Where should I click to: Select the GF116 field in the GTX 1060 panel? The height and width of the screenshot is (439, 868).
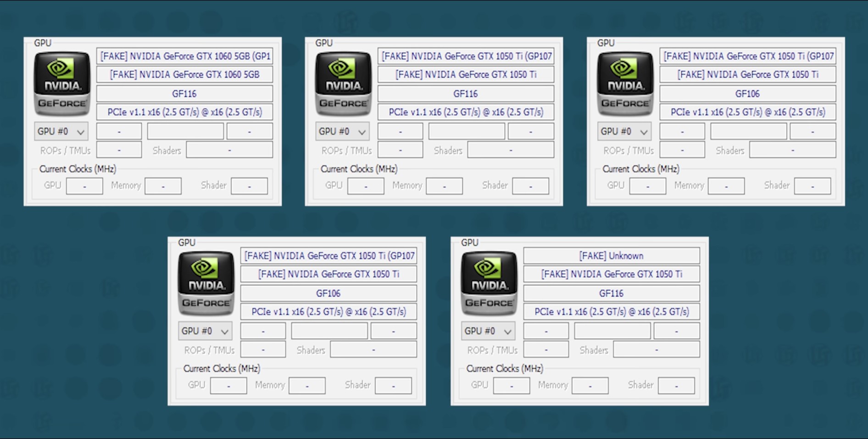click(x=184, y=94)
